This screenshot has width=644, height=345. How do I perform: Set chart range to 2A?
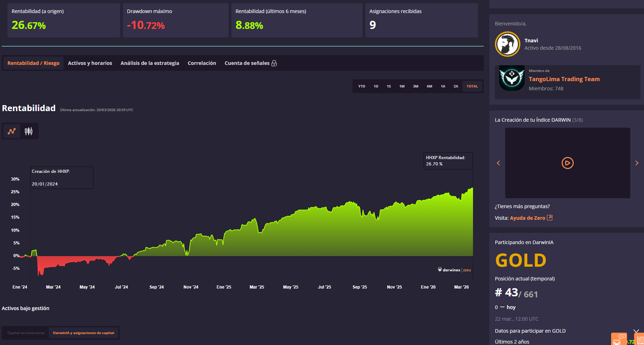tap(456, 86)
